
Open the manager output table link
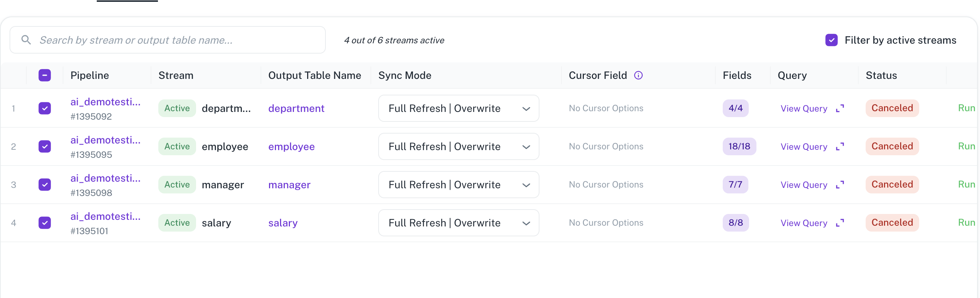click(289, 185)
